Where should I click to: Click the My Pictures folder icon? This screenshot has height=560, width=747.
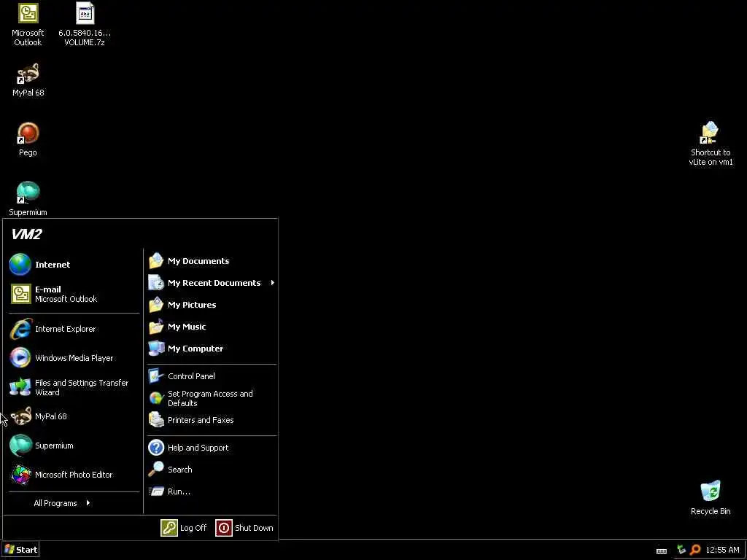point(156,305)
